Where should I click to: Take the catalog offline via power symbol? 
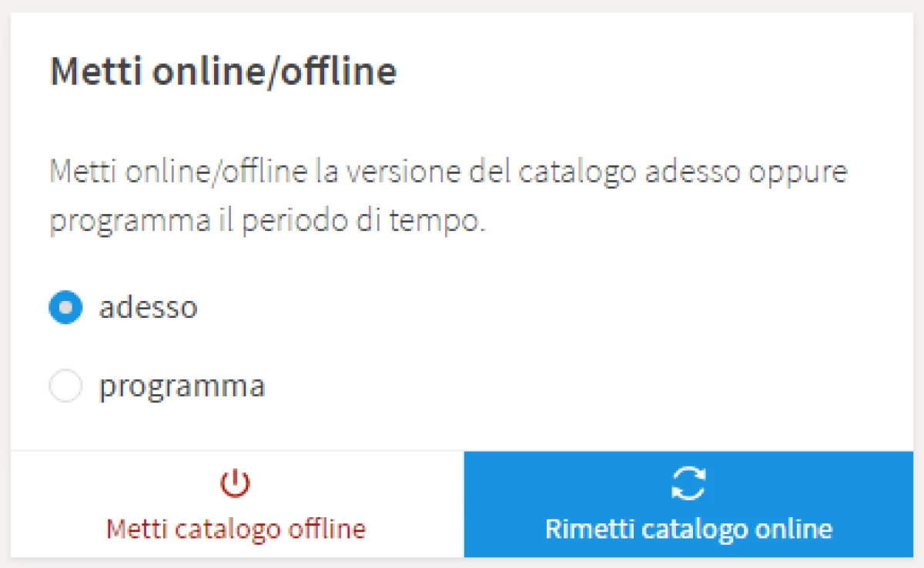click(236, 484)
